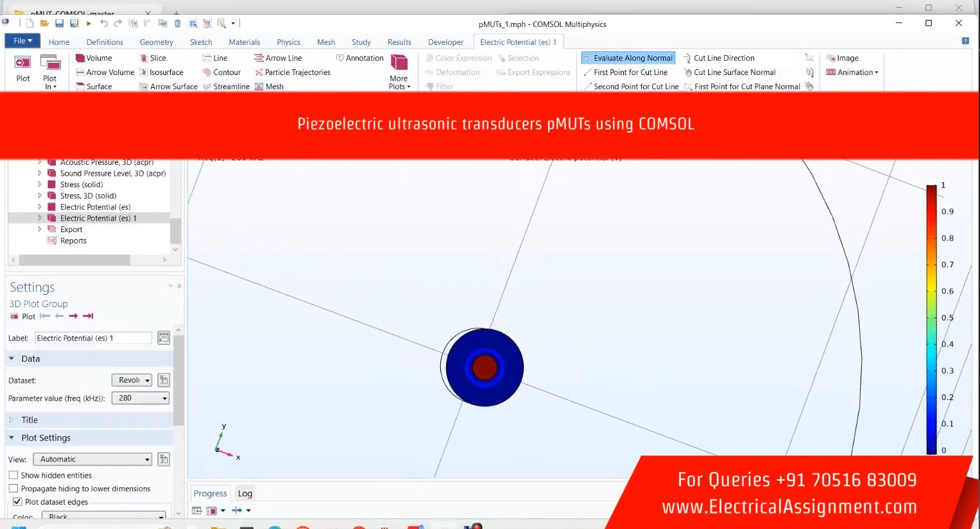
Task: Open Parameter value dropdown showing 280
Action: [x=140, y=398]
